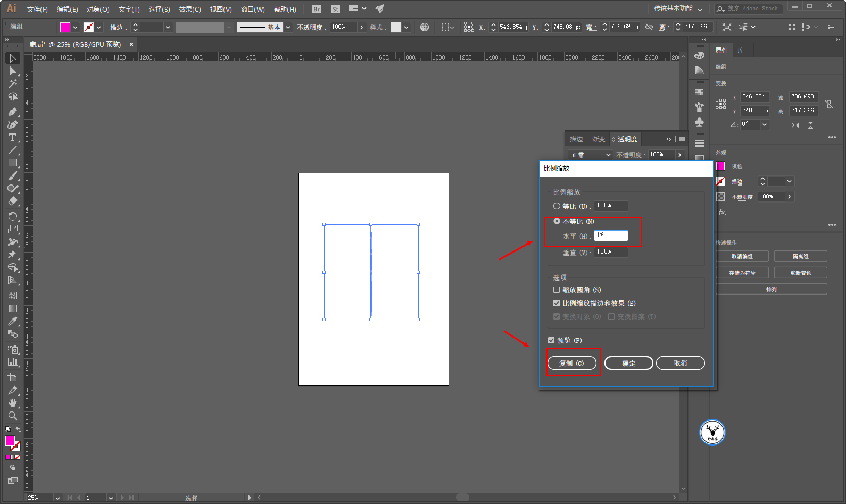Select the 等比 uniform scale radio button
This screenshot has height=504, width=846.
tap(557, 206)
